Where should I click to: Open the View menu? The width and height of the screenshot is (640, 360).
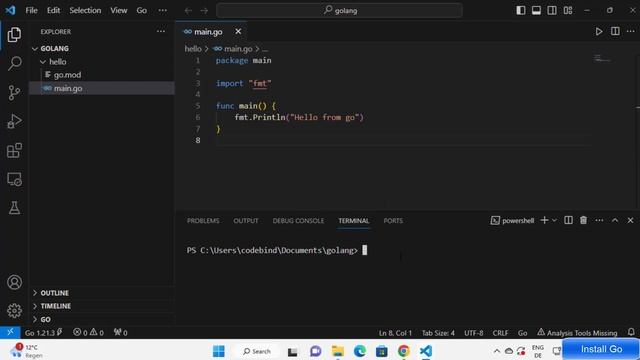click(118, 10)
